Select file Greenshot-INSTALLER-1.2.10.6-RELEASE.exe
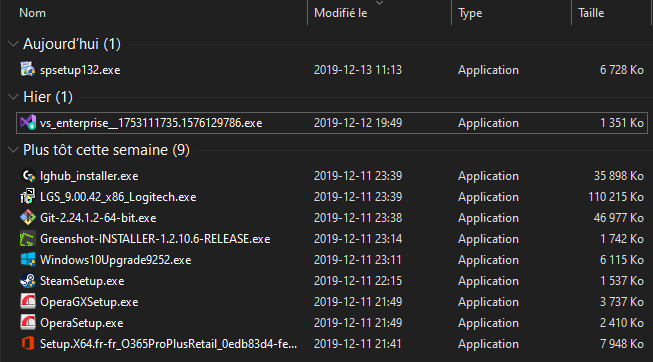653x362 pixels. point(155,239)
